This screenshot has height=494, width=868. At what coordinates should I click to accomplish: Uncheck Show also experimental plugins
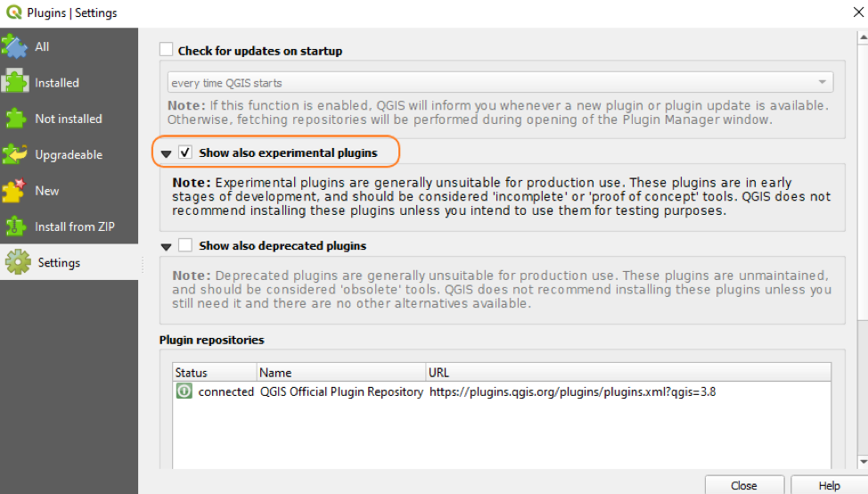[x=184, y=152]
